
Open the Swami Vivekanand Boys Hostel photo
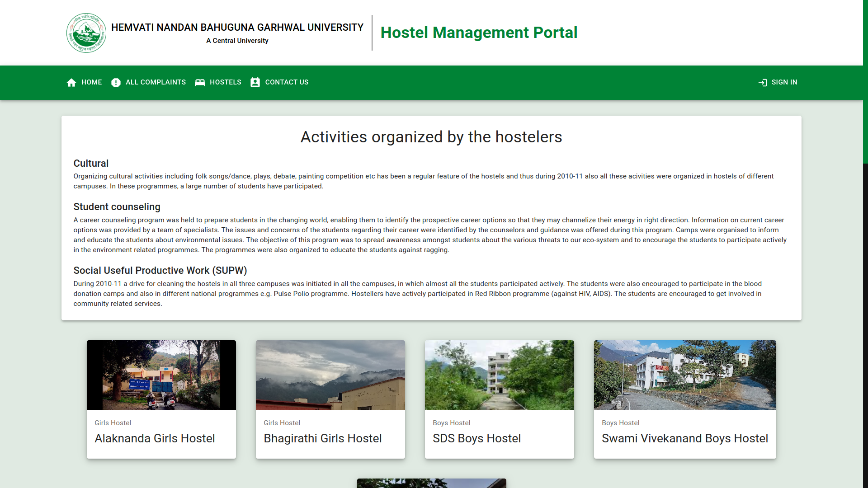pos(685,375)
